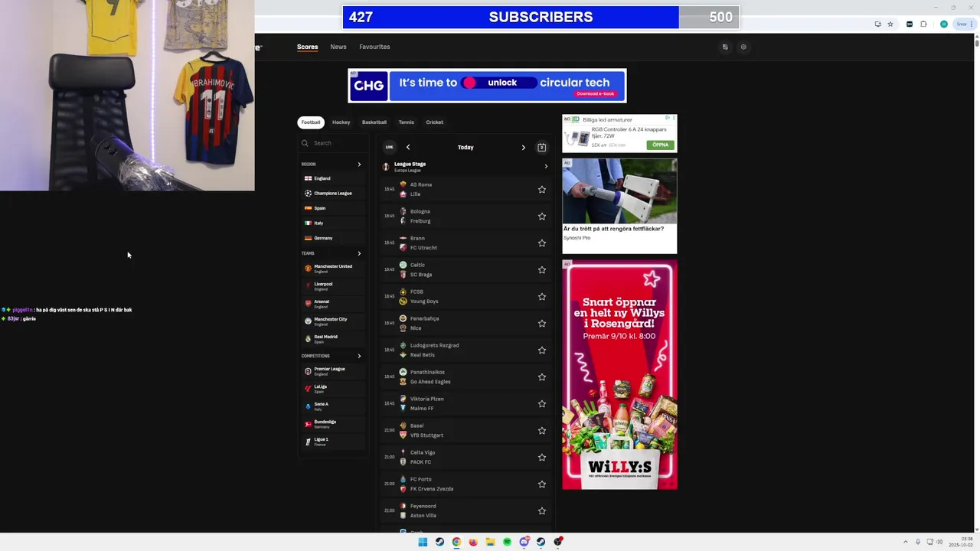Image resolution: width=980 pixels, height=551 pixels.
Task: Open Manchester City team page
Action: coord(332,321)
